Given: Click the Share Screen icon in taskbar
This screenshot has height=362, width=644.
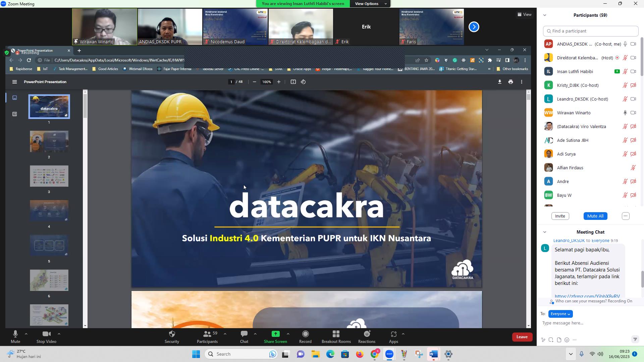Looking at the screenshot, I should [x=275, y=334].
